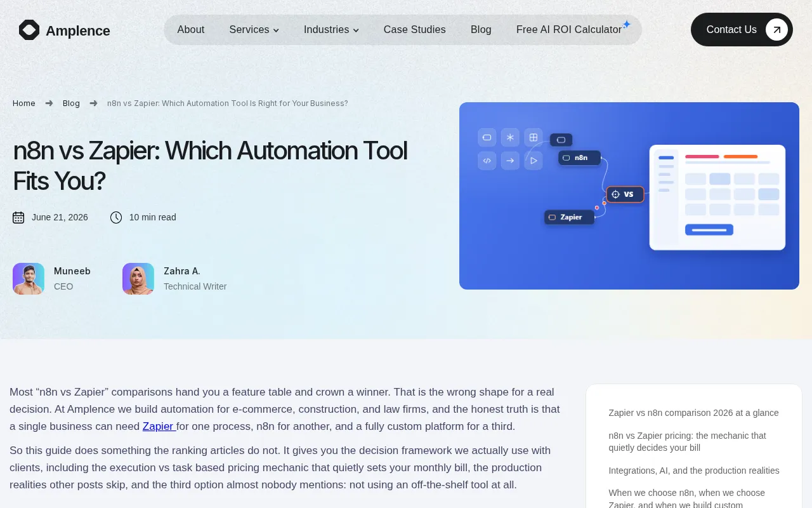812x508 pixels.
Task: Click the sparkle icon by ROI Calculator
Action: pyautogui.click(x=626, y=24)
